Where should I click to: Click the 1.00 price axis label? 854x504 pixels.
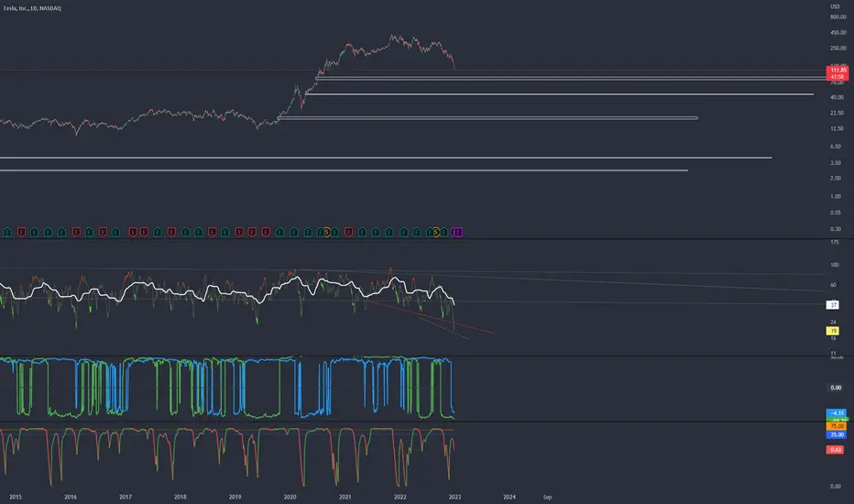[x=835, y=196]
